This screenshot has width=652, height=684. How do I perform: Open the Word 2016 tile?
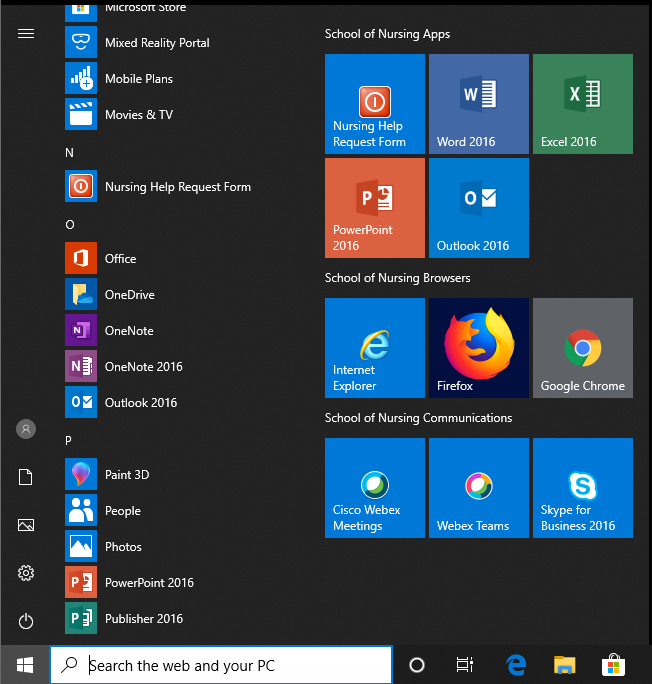point(478,104)
